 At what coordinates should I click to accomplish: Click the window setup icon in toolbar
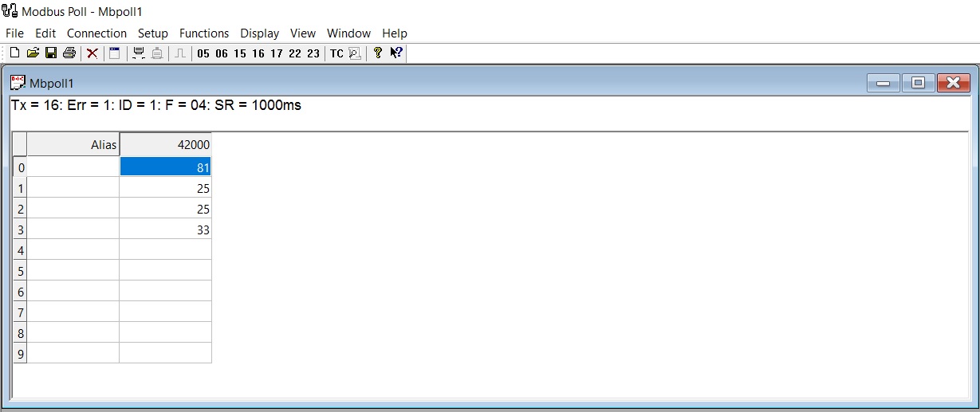point(115,53)
